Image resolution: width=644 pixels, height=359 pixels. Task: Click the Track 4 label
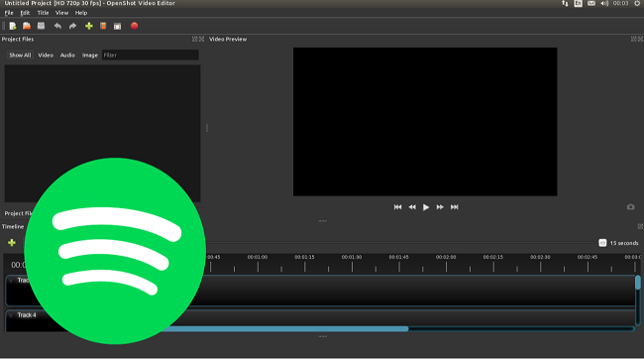tap(27, 315)
